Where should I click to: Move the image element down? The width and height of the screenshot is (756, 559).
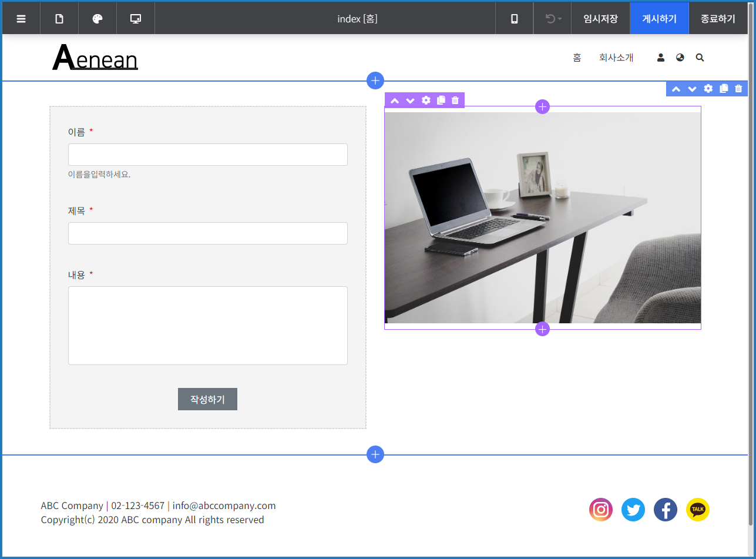click(x=410, y=100)
